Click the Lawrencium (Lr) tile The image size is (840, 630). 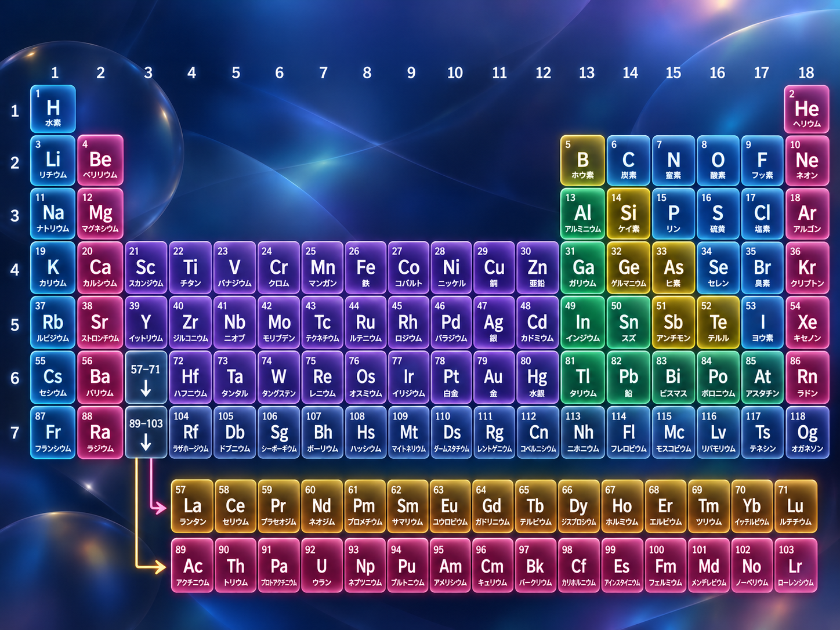point(795,565)
